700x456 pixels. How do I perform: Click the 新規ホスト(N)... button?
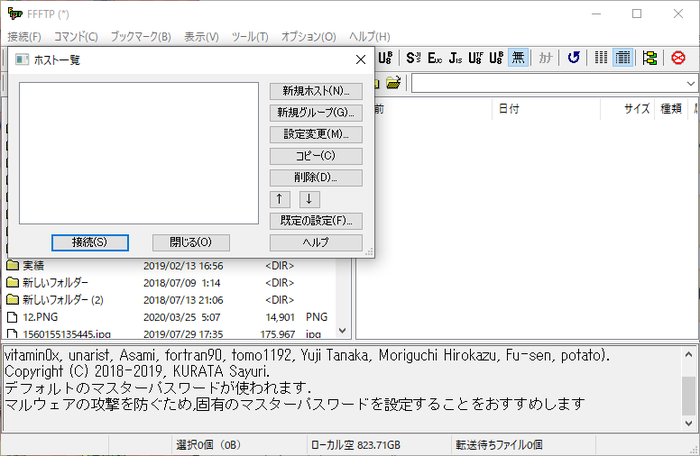(316, 91)
